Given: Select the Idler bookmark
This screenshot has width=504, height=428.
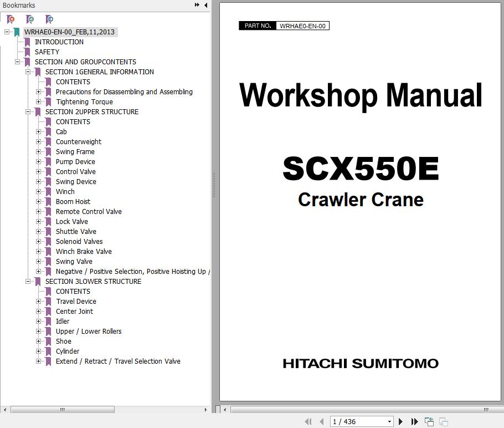Looking at the screenshot, I should point(63,321).
